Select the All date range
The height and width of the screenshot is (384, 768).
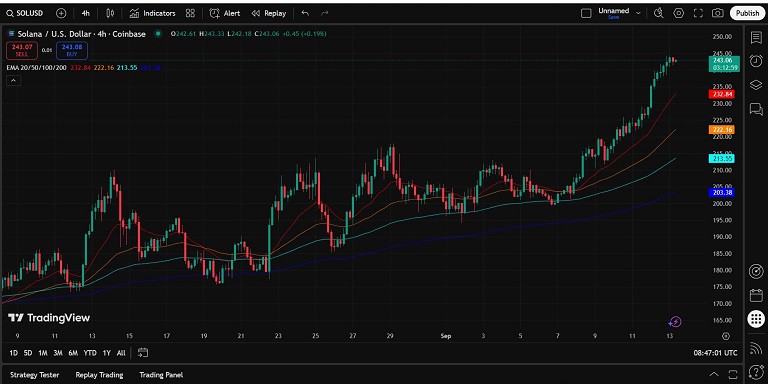pos(121,353)
